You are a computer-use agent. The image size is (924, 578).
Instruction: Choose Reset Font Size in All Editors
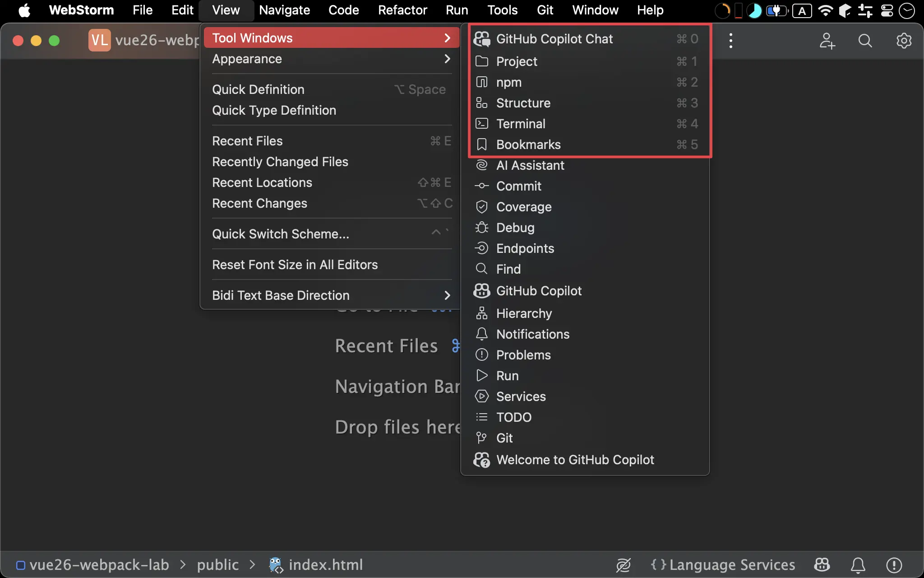coord(332,265)
